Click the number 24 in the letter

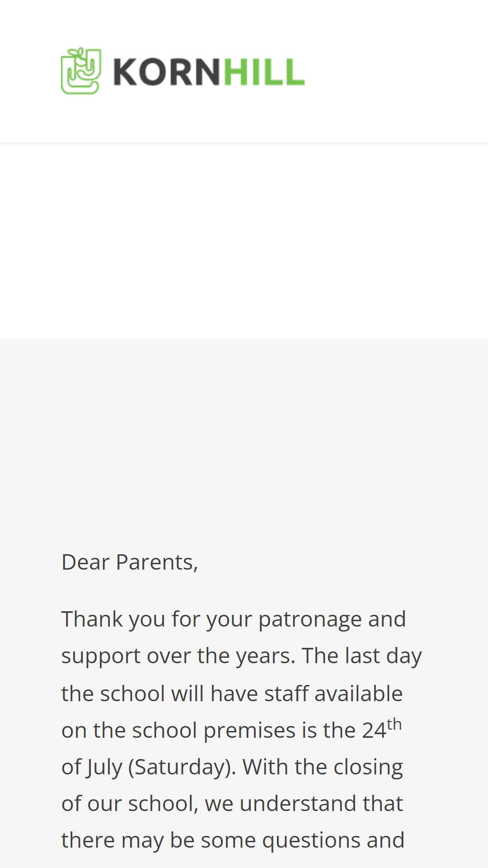coord(374,731)
